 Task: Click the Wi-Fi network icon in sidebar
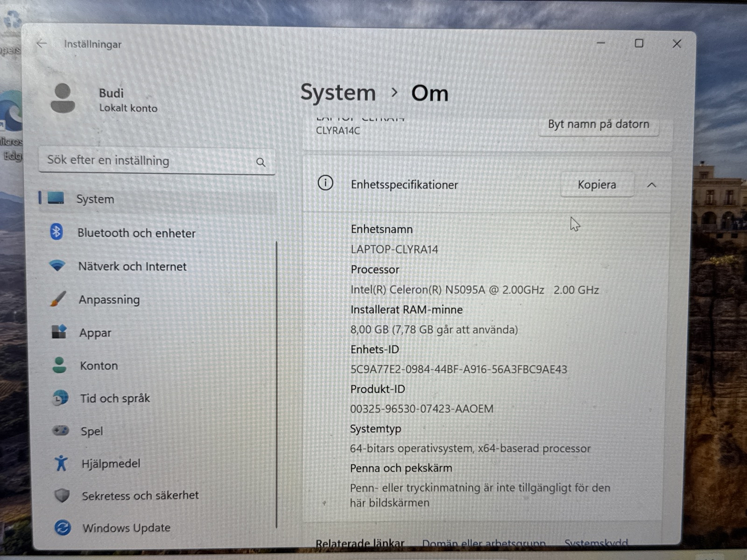(57, 266)
